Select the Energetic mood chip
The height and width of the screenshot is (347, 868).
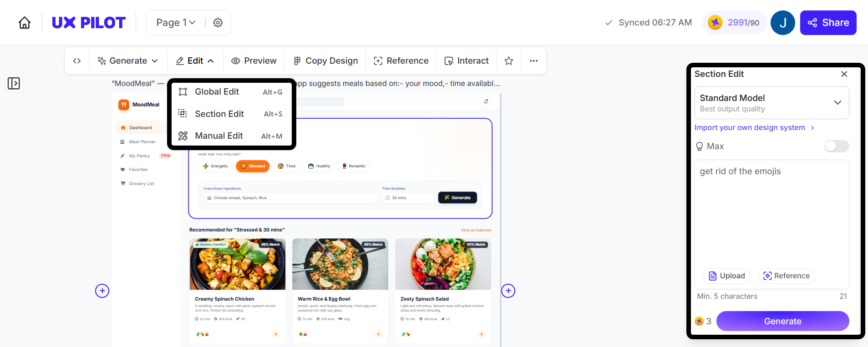tap(215, 166)
